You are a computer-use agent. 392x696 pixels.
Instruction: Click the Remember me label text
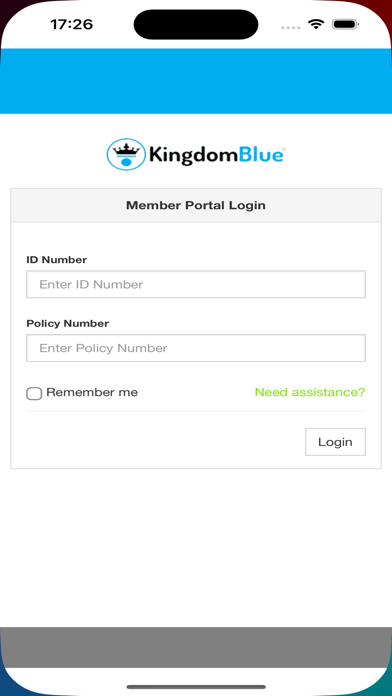coord(92,392)
